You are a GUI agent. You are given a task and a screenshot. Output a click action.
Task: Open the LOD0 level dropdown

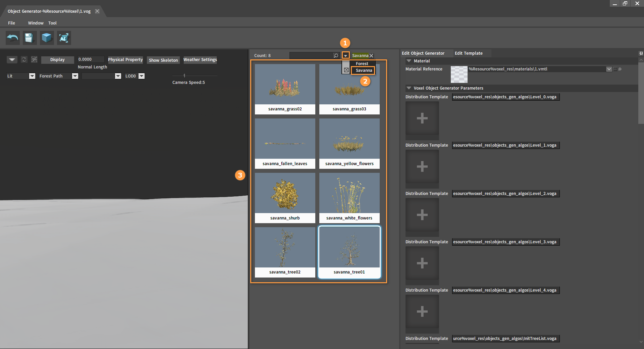tap(142, 76)
